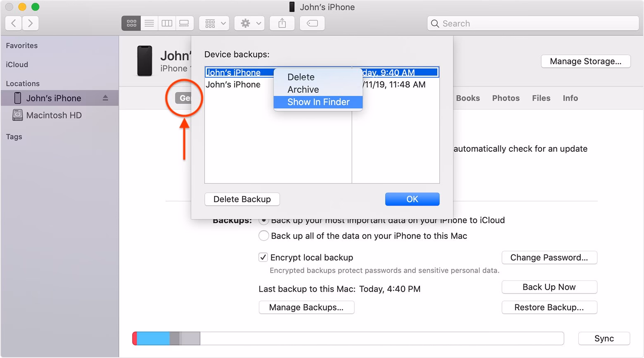The width and height of the screenshot is (644, 358).
Task: Open the action gear dropdown menu
Action: coord(249,23)
